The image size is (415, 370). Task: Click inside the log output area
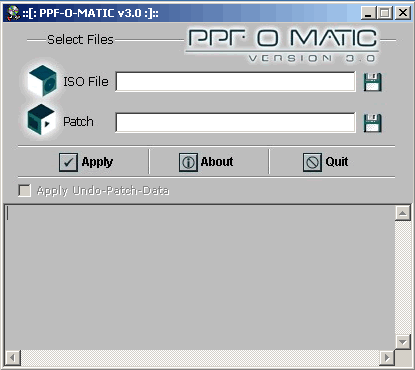[199, 277]
